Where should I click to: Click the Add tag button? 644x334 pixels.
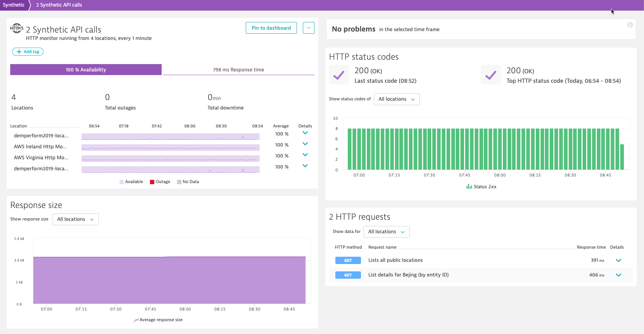[x=28, y=52]
